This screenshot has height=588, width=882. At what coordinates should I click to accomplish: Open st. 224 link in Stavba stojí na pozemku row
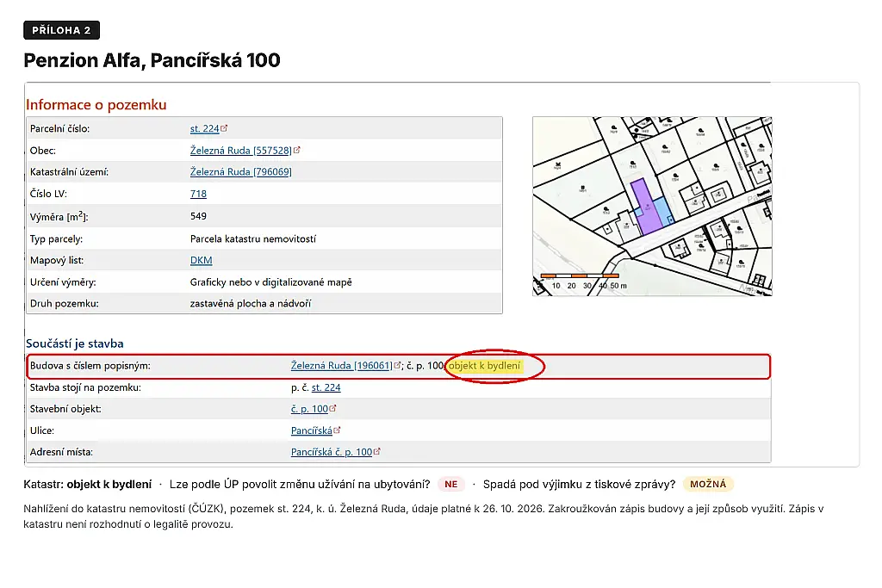pos(326,387)
